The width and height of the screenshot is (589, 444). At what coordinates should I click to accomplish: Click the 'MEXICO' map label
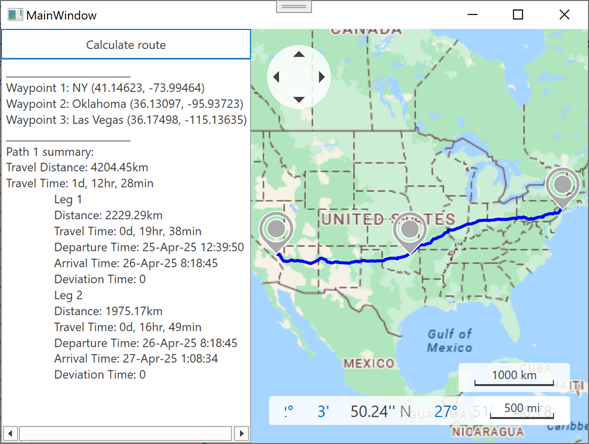point(369,363)
